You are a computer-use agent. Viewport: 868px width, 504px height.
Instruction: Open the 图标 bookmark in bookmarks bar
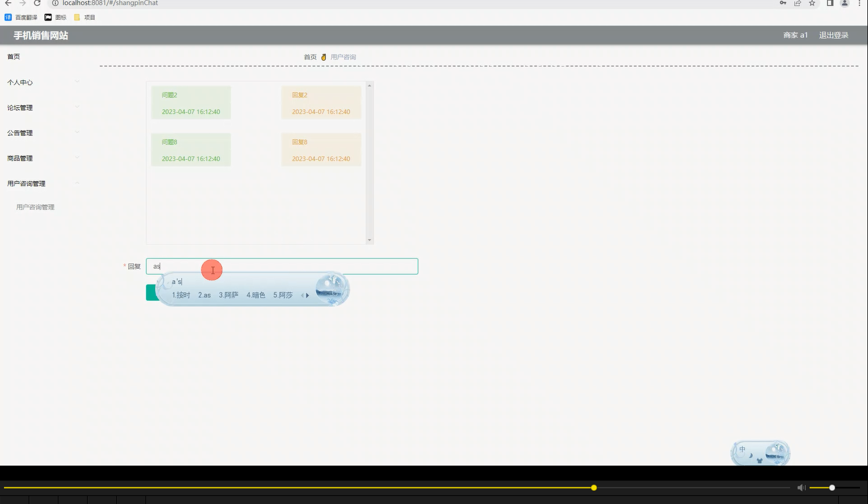click(x=55, y=17)
